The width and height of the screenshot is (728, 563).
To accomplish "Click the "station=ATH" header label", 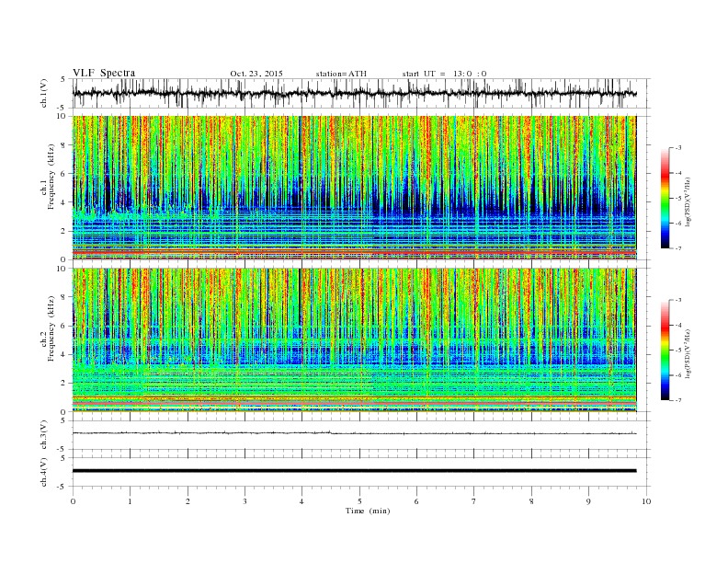I will pyautogui.click(x=341, y=74).
